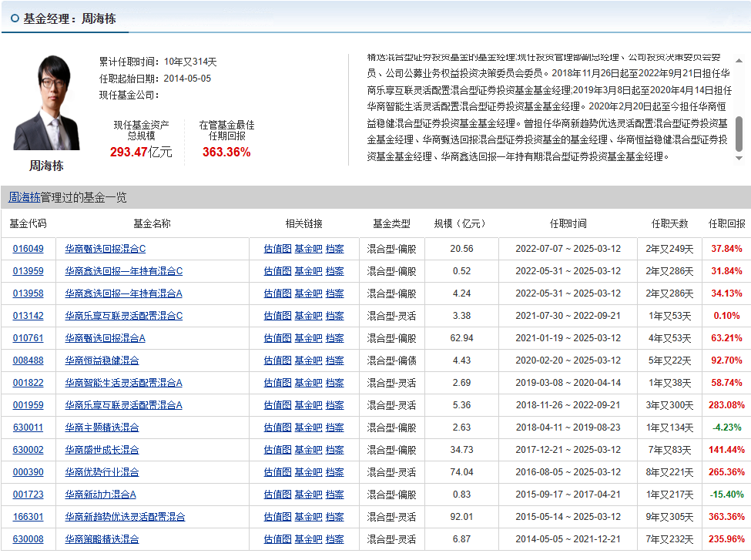This screenshot has height=560, width=751.
Task: Click the 任职回报 column header
Action: click(726, 224)
